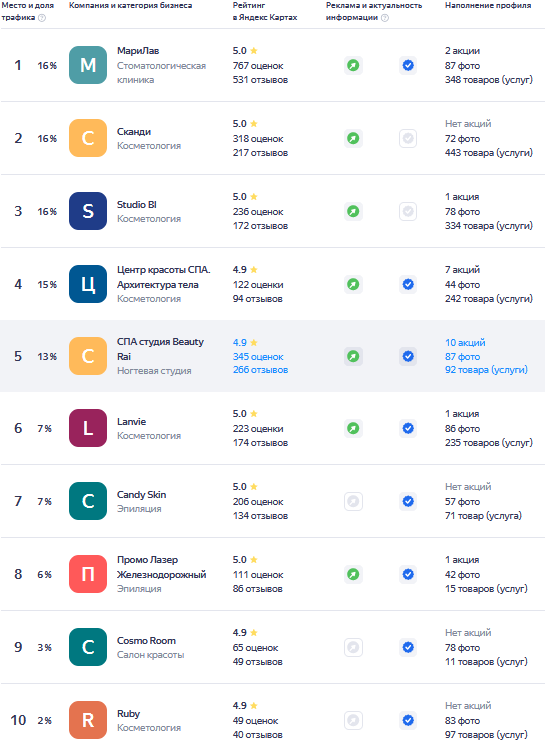The width and height of the screenshot is (545, 750).
Task: Click gray inactive ad icon for Cosmo Room
Action: [353, 647]
